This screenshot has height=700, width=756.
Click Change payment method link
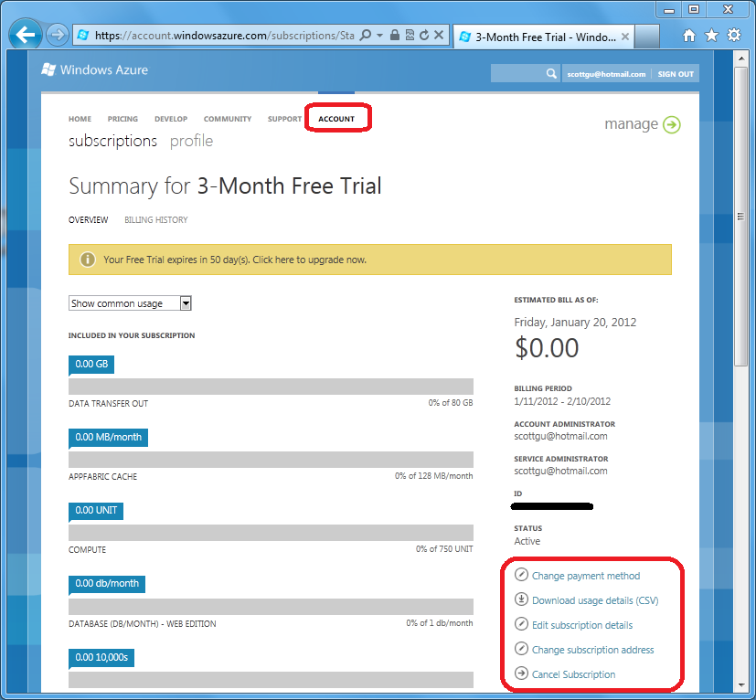pyautogui.click(x=586, y=576)
